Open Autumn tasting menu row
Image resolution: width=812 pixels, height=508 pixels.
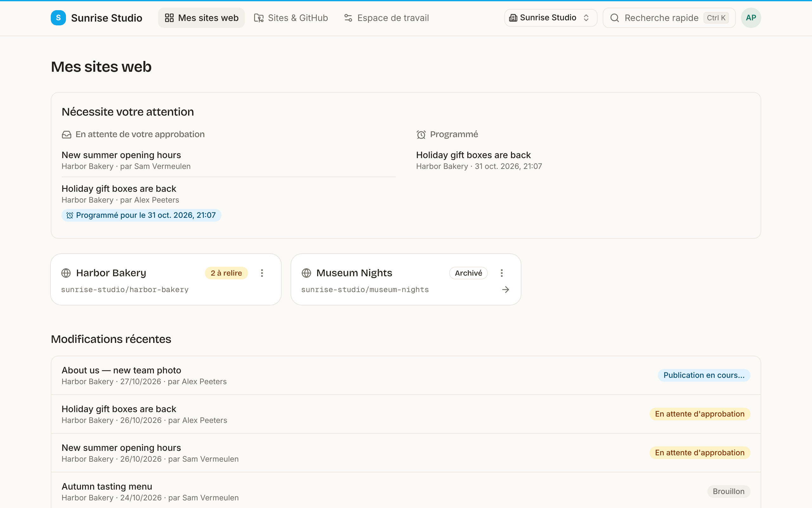tap(406, 491)
